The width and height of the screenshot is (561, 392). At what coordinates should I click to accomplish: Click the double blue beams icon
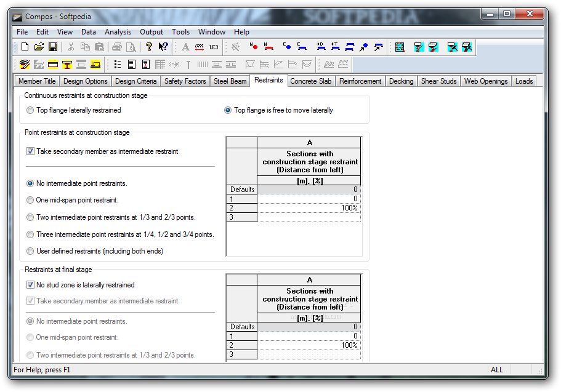pyautogui.click(x=350, y=47)
